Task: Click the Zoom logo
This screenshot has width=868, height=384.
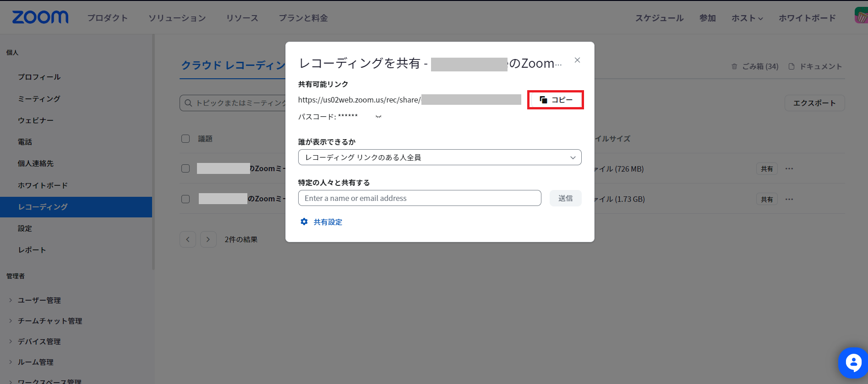Action: [40, 17]
